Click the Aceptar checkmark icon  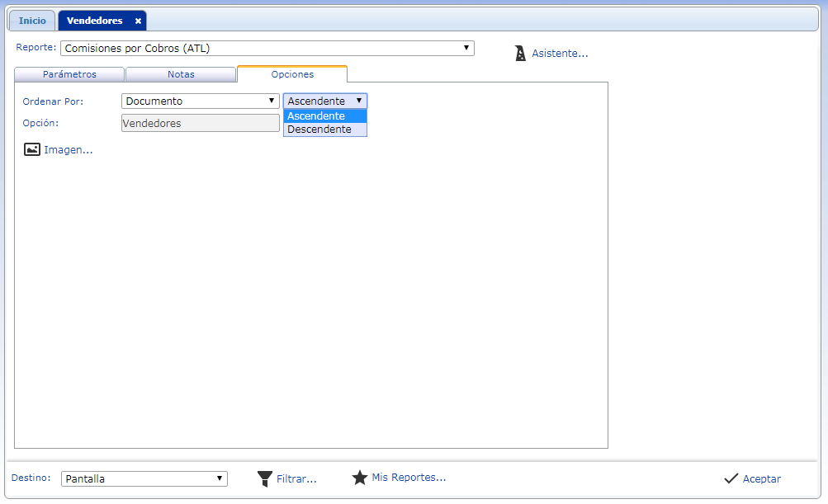[731, 478]
